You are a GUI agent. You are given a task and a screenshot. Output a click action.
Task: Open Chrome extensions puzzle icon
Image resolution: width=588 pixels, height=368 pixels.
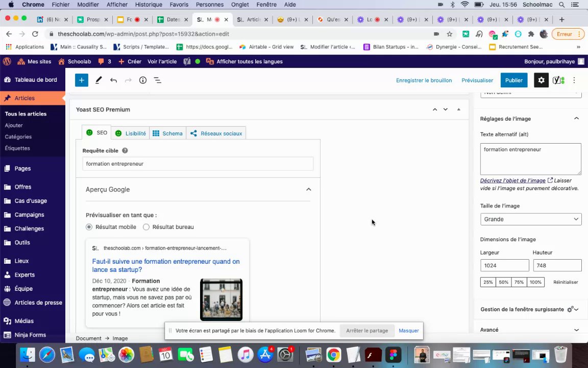(531, 34)
